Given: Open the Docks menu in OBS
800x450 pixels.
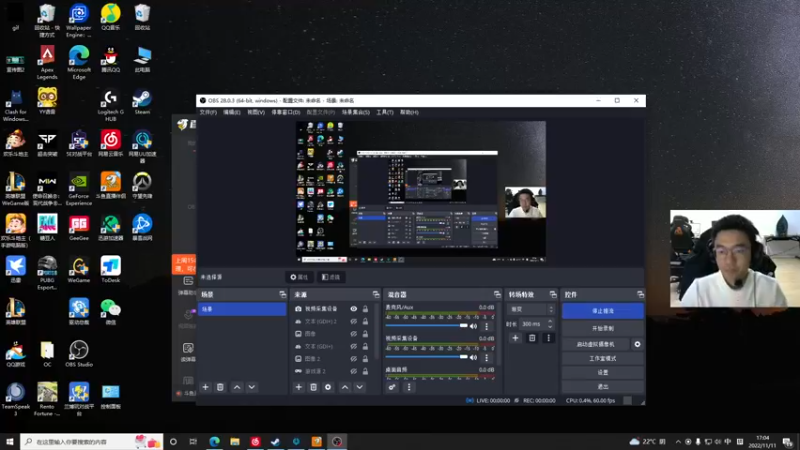Looking at the screenshot, I should 286,112.
